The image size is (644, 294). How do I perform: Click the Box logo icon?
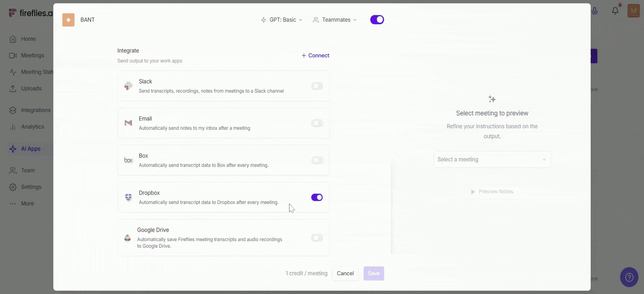coord(128,160)
